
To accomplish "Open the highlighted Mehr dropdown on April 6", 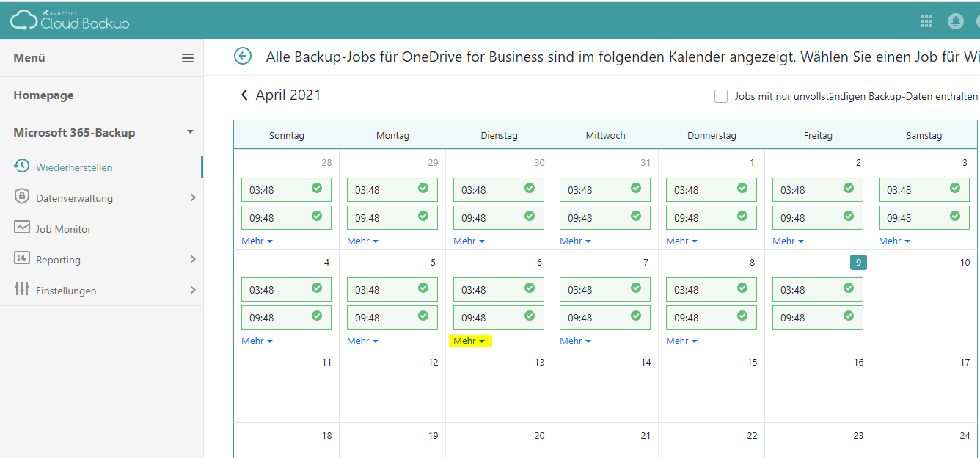I will (469, 341).
